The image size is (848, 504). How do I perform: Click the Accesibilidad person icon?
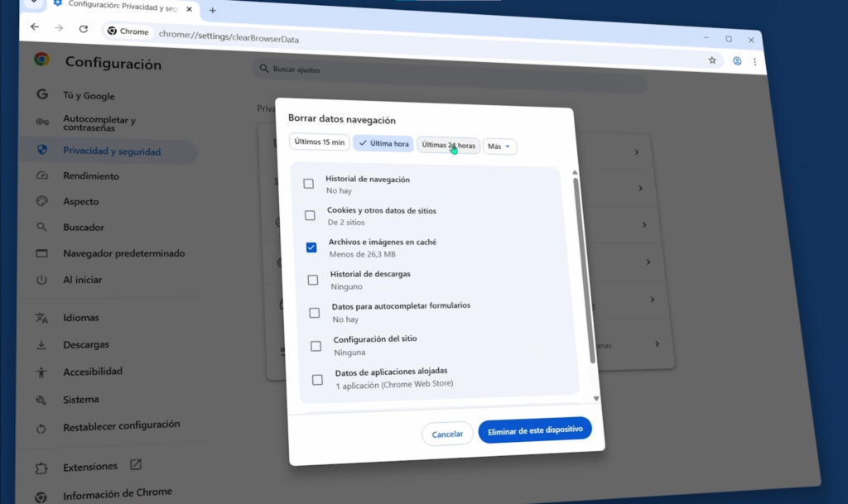[x=42, y=372]
